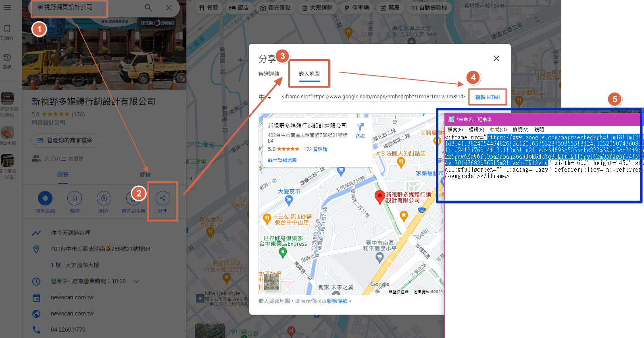644x338 pixels.
Task: Open the 格式(O) menu in Notepad
Action: [498, 129]
